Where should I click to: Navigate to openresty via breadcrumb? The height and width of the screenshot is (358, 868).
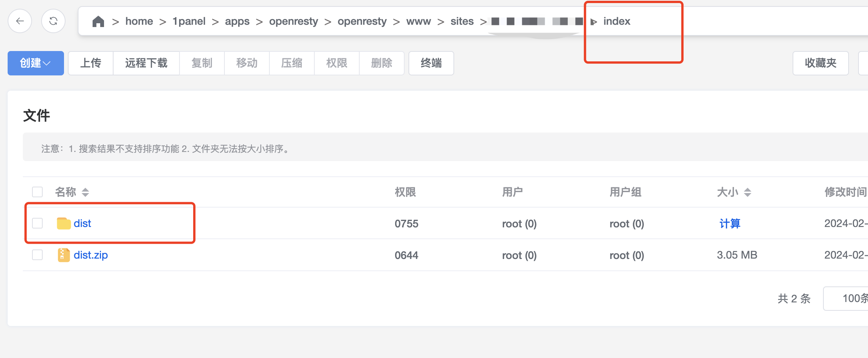293,21
